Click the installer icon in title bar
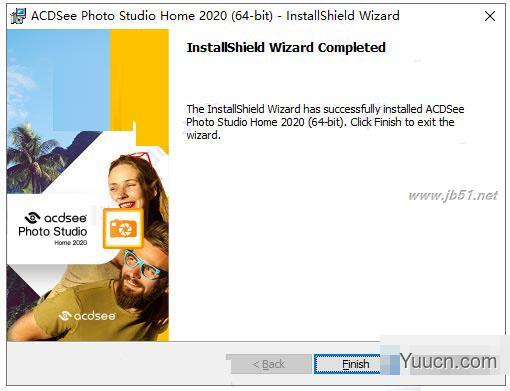The height and width of the screenshot is (391, 510). point(18,16)
